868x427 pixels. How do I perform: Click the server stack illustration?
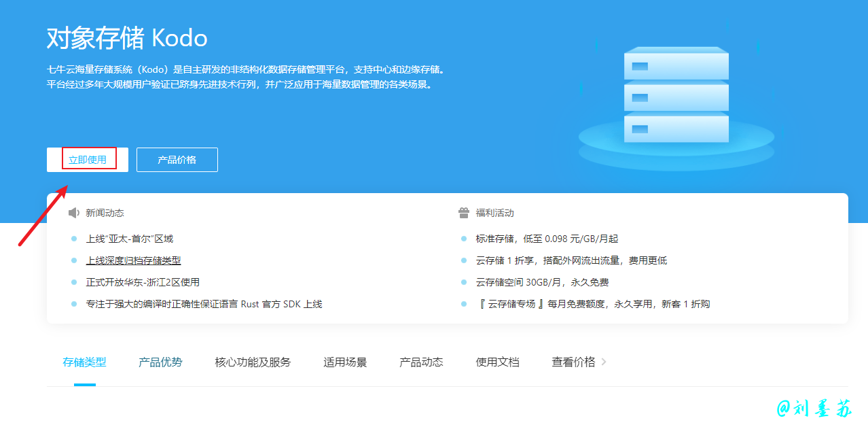point(676,95)
